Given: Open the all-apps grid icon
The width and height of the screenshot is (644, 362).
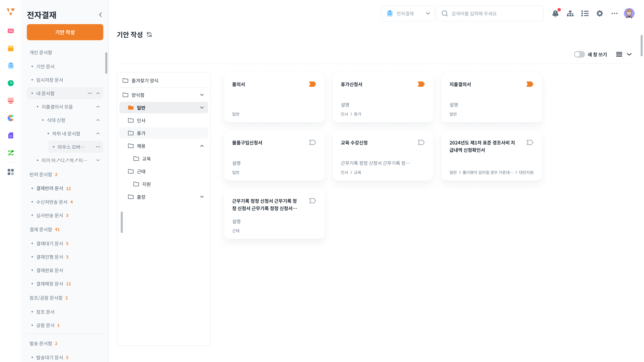Looking at the screenshot, I should [x=11, y=172].
